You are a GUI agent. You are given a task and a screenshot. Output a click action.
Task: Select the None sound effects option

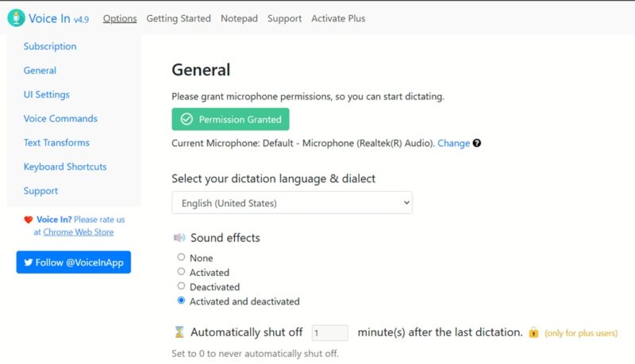click(181, 257)
